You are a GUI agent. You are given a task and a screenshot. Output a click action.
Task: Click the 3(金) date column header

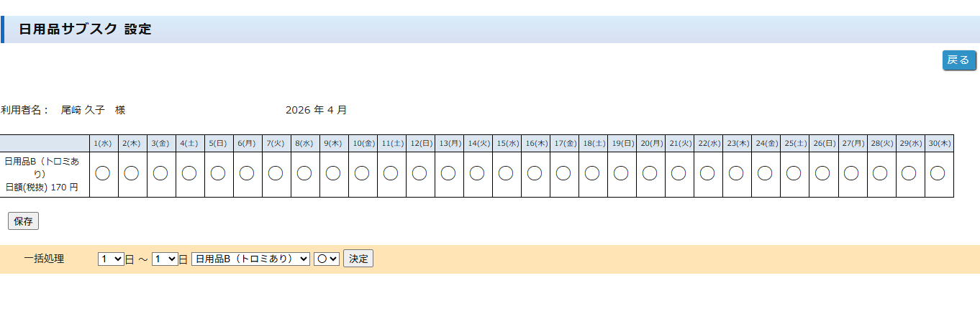point(160,144)
